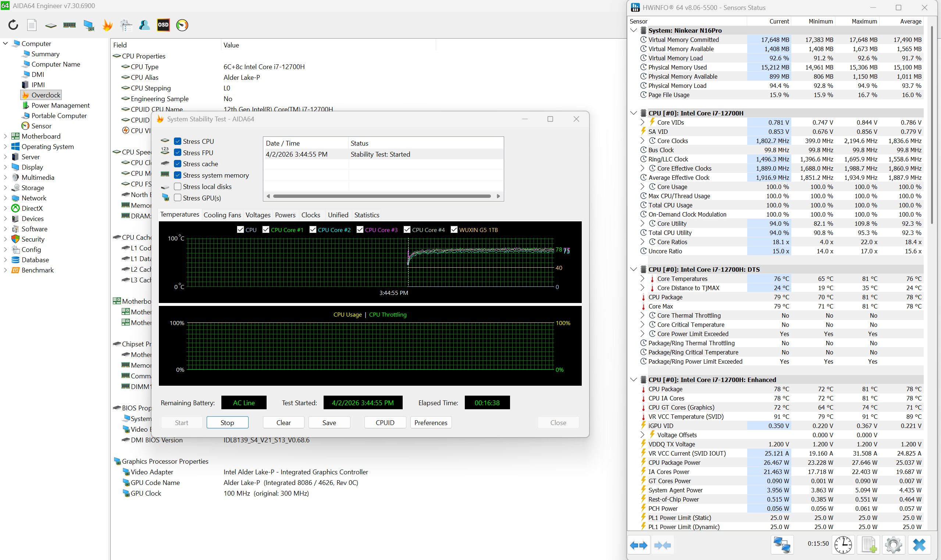Switch to the Cooling Fans tab
This screenshot has width=941, height=560.
(x=222, y=215)
